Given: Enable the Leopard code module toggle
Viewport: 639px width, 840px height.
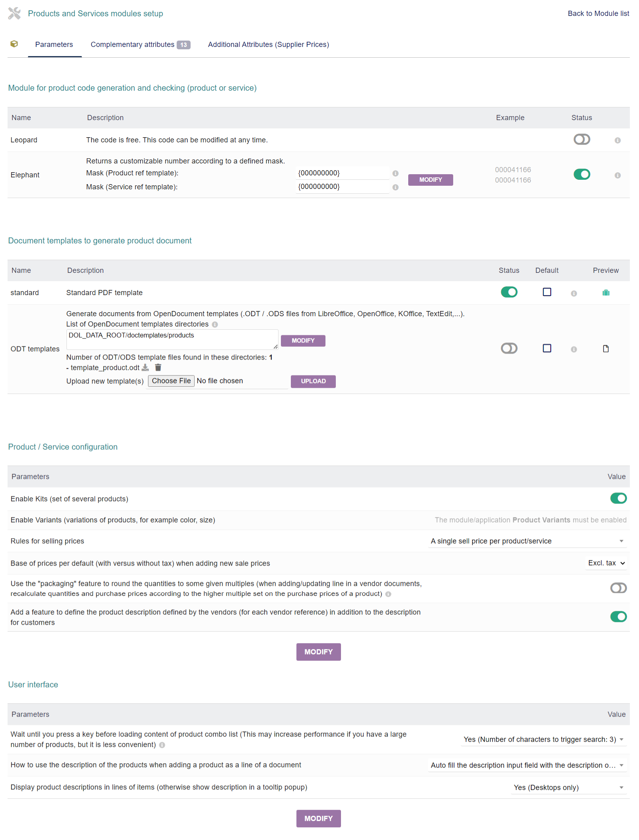Looking at the screenshot, I should click(581, 140).
